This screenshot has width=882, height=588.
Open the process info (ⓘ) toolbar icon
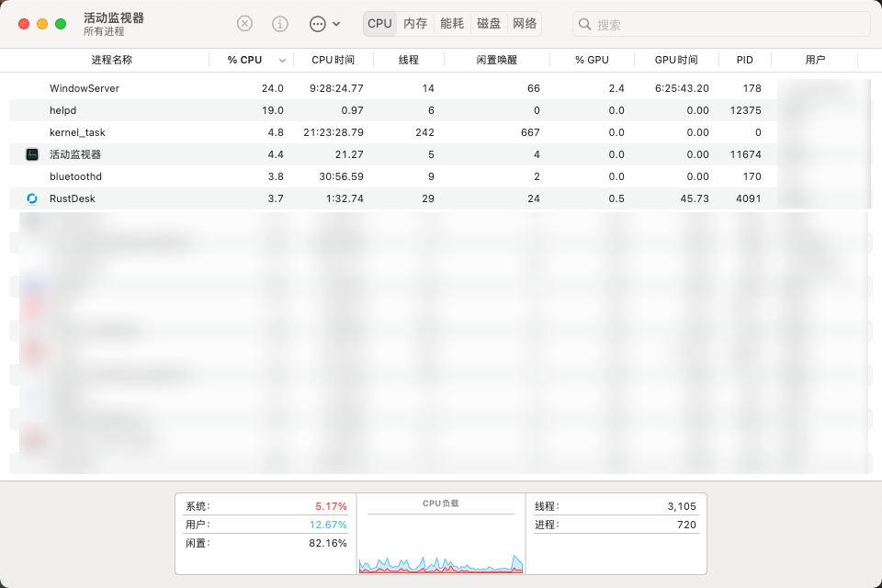279,23
